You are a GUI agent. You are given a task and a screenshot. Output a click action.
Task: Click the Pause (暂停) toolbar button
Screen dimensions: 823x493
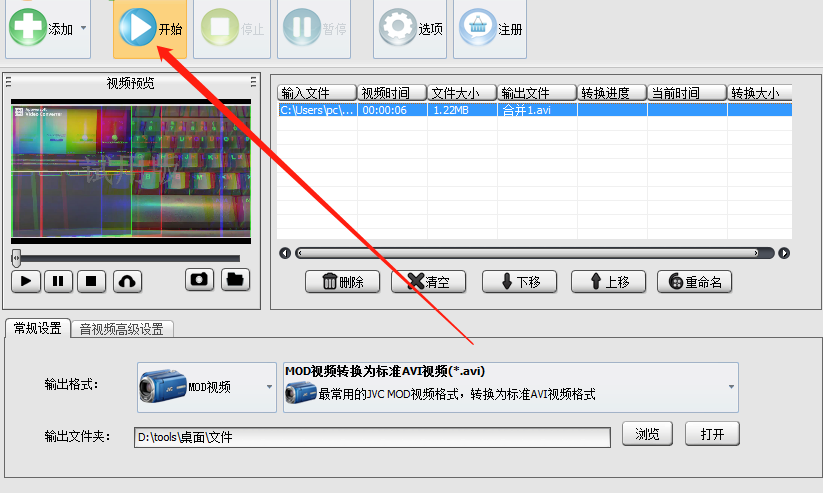click(314, 29)
